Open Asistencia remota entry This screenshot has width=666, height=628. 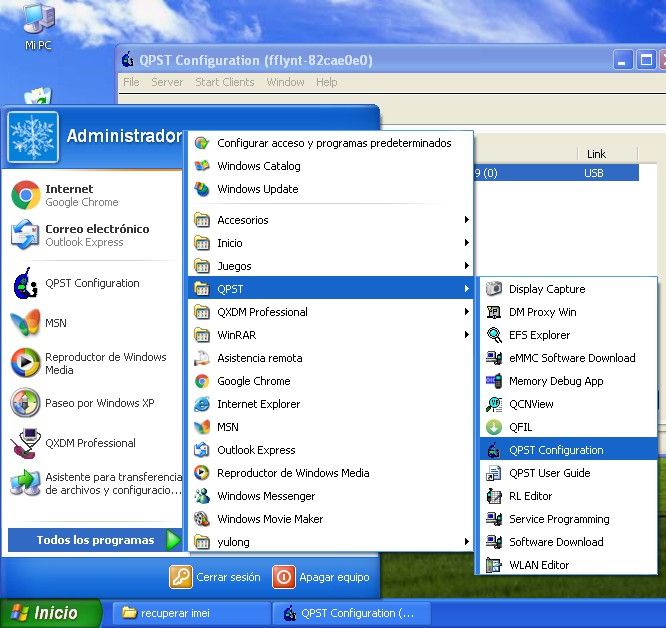pos(330,358)
